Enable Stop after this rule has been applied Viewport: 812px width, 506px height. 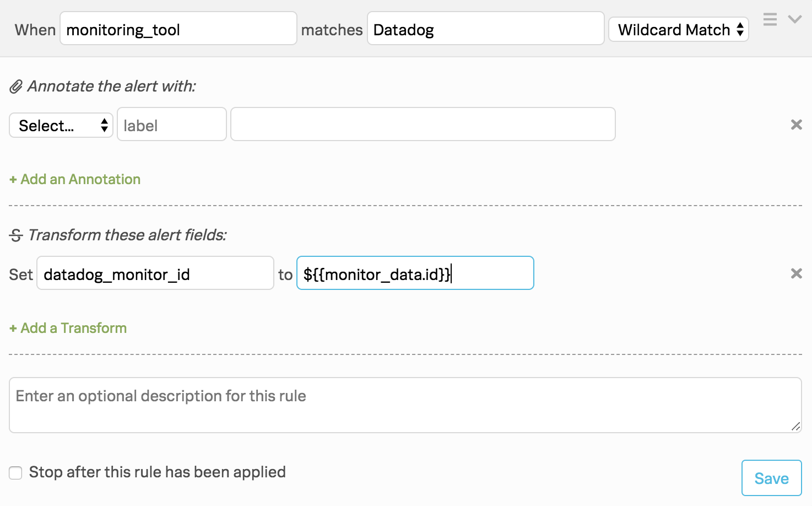(x=15, y=472)
